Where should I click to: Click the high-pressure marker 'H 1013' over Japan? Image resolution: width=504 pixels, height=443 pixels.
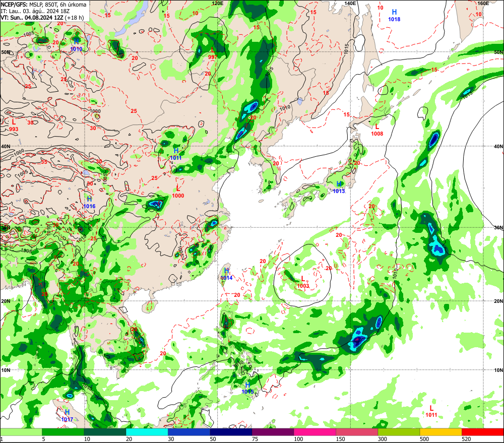point(339,187)
